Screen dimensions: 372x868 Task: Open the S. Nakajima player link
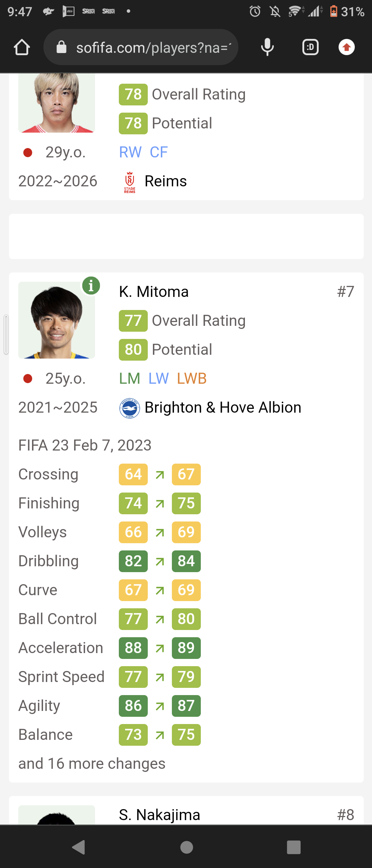pos(159,815)
